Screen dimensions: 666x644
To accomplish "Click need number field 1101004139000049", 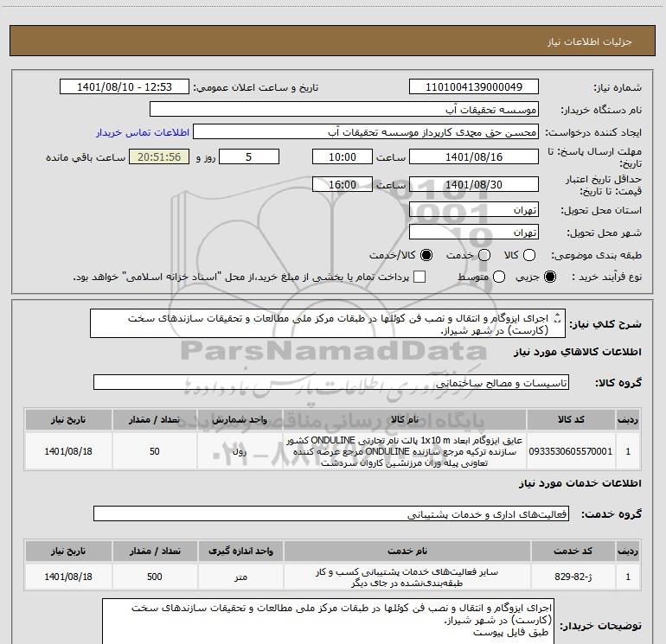I will coord(474,87).
